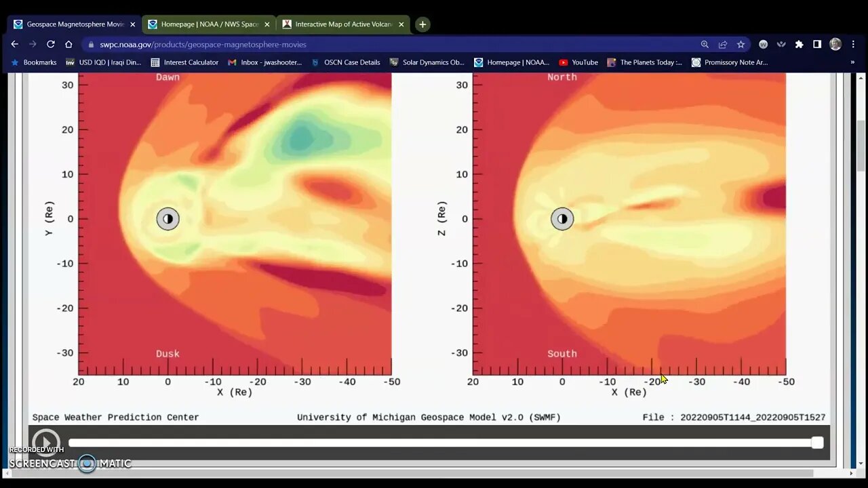Open the circular W extension icon

(x=763, y=44)
